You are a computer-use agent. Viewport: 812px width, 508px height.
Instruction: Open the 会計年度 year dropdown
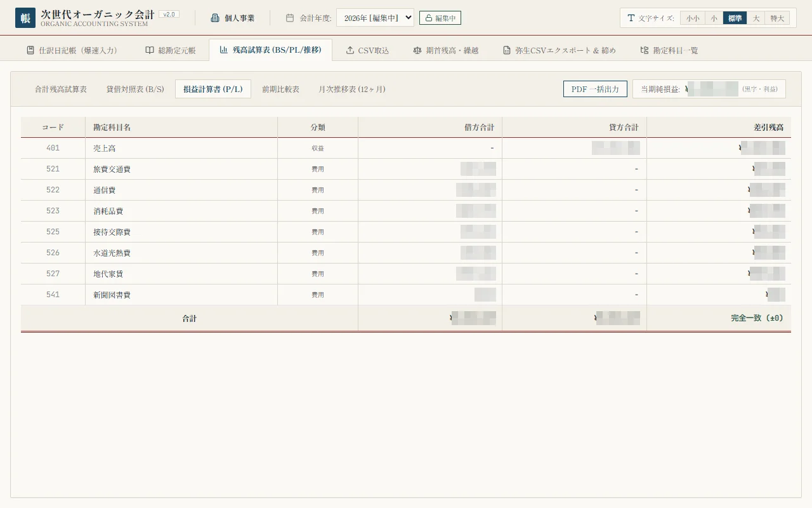click(x=375, y=18)
